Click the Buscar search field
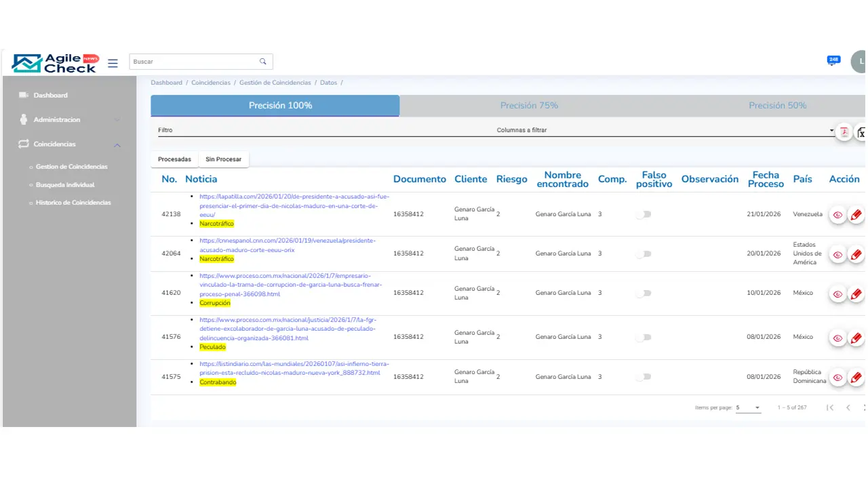The width and height of the screenshot is (868, 488). (193, 62)
